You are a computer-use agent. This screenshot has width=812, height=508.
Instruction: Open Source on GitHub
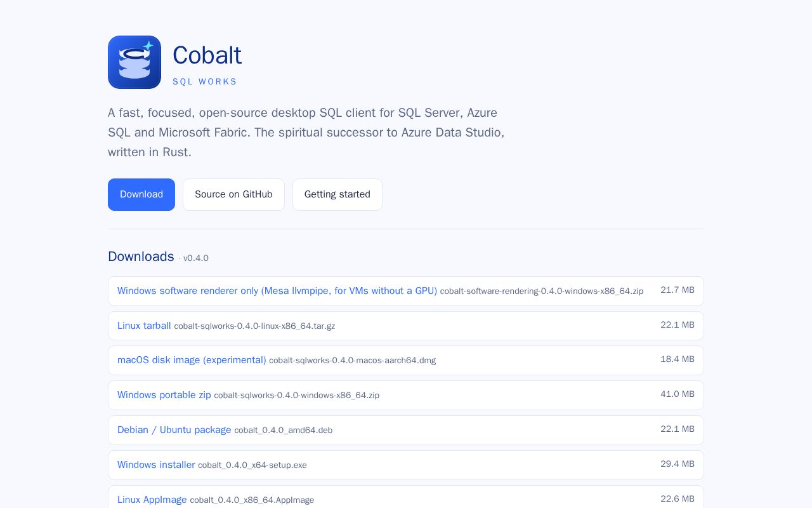point(233,194)
